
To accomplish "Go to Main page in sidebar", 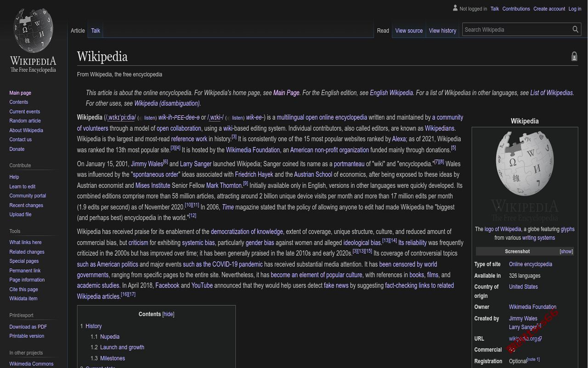I will (20, 93).
